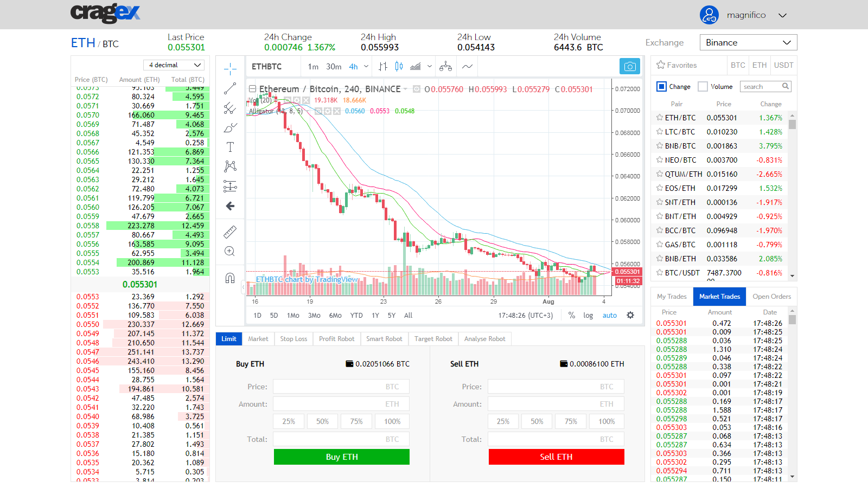
Task: Set sell amount to 100%
Action: [607, 421]
